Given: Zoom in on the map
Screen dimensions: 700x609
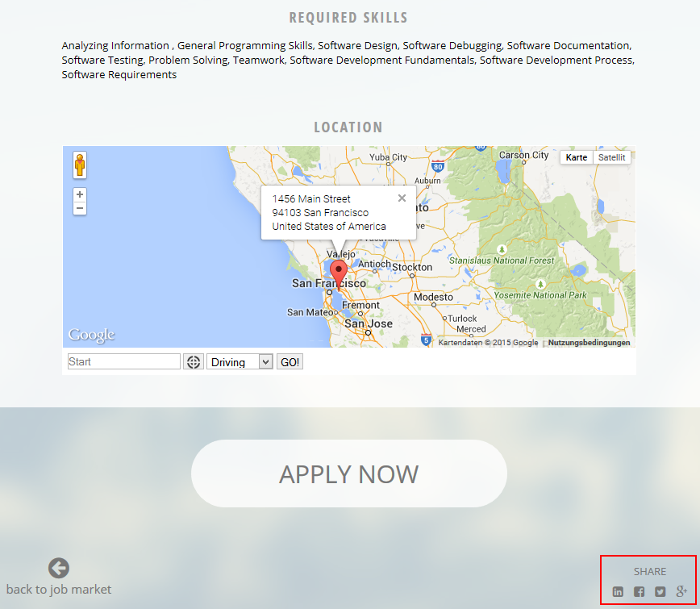Looking at the screenshot, I should (x=80, y=195).
